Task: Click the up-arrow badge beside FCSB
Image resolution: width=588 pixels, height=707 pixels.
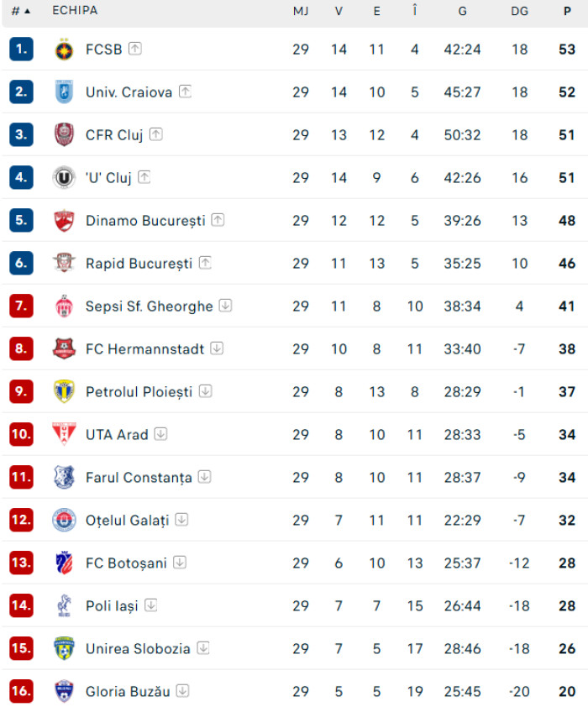Action: click(x=135, y=49)
